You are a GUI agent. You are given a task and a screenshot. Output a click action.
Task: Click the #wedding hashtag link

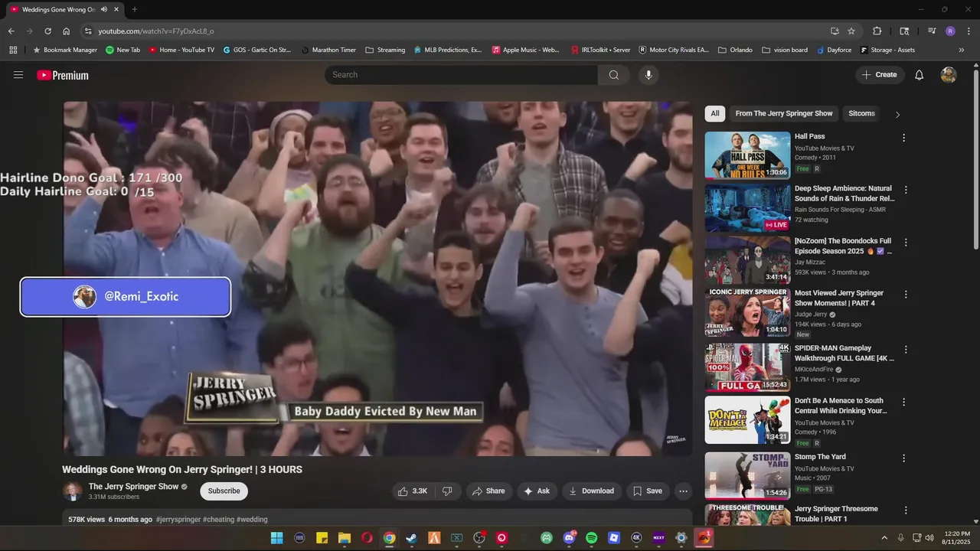click(252, 520)
